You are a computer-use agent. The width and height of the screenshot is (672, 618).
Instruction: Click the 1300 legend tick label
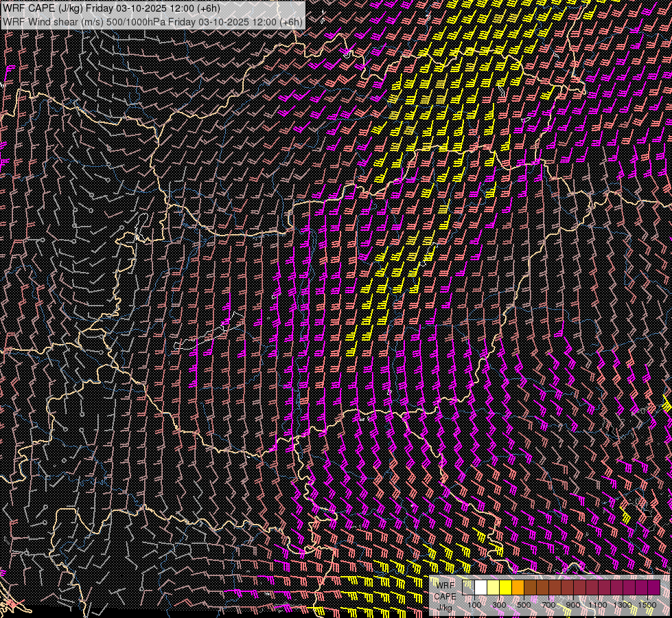pyautogui.click(x=623, y=605)
